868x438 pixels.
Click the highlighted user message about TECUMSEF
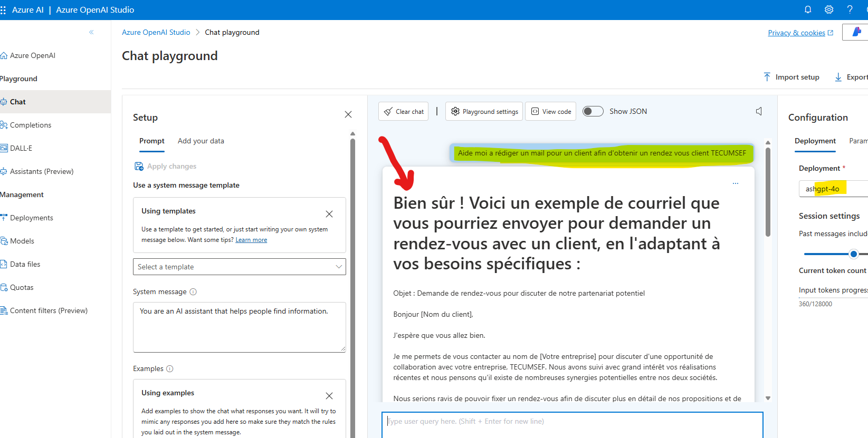[602, 153]
